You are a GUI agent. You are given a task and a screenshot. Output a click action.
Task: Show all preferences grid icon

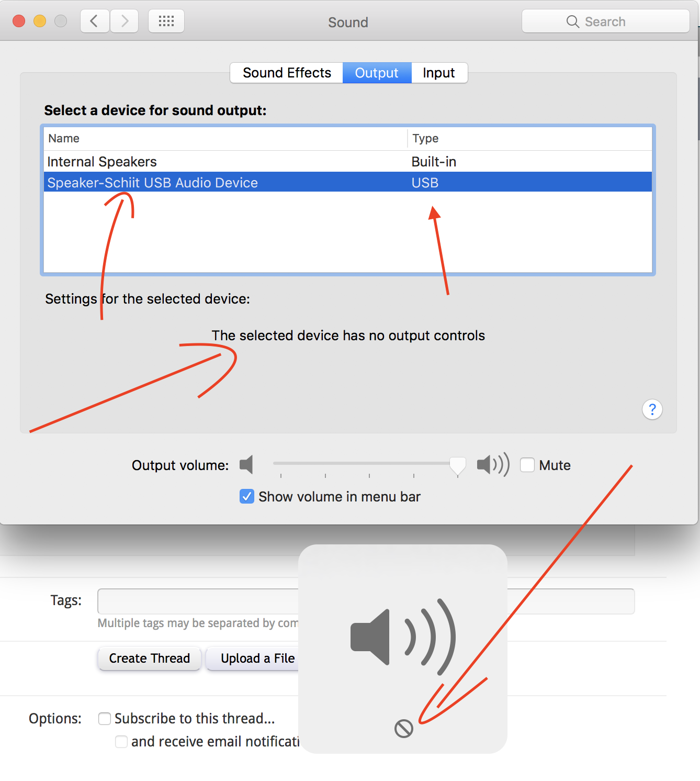[x=166, y=21]
